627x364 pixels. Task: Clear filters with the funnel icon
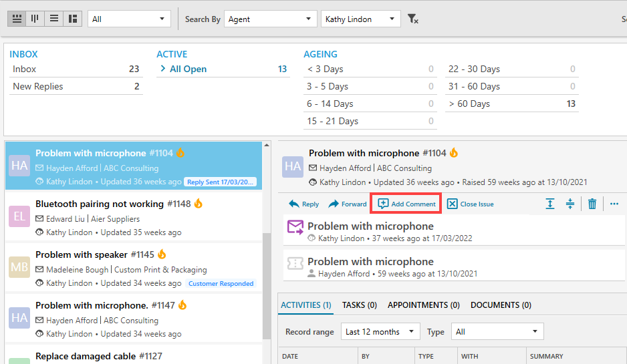pos(412,19)
